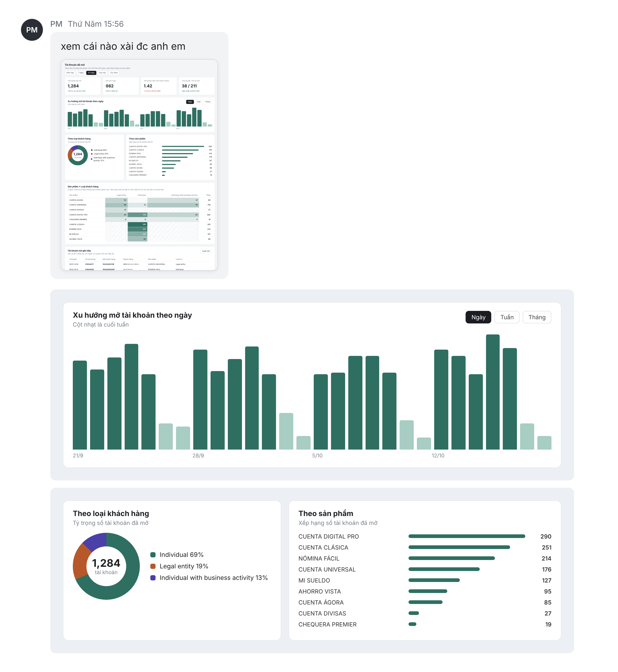Screen dimensions: 618x672
Task: Click the green Individual 69% legend swatch, enlarged card
Action: click(x=153, y=555)
